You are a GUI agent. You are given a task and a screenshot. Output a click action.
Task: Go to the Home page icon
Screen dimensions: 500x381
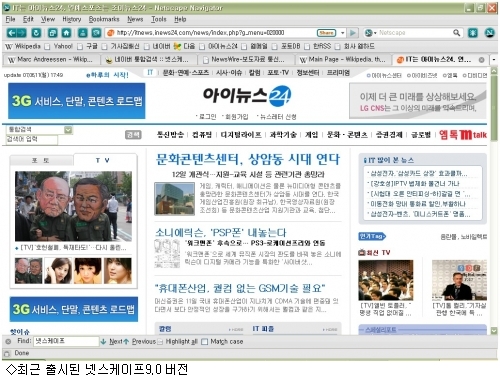(67, 33)
